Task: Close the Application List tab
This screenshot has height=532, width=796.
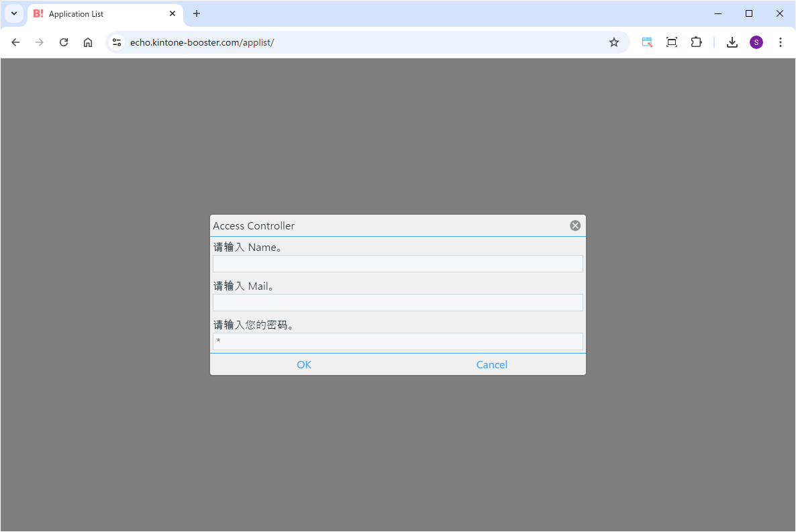Action: (x=172, y=13)
